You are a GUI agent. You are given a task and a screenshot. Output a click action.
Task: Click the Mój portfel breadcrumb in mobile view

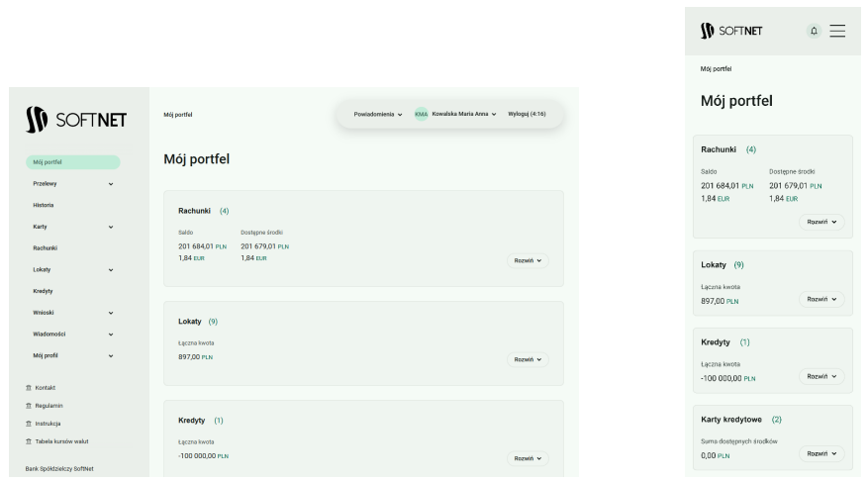click(716, 69)
